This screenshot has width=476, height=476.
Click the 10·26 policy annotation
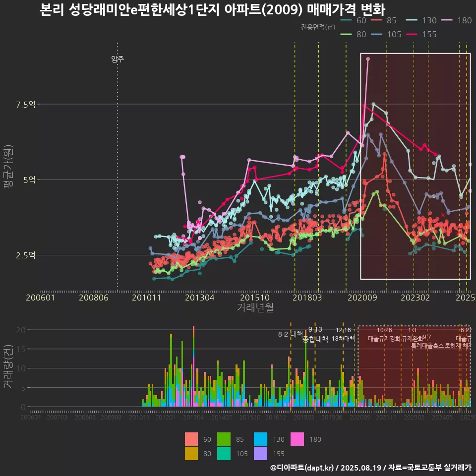tap(384, 330)
